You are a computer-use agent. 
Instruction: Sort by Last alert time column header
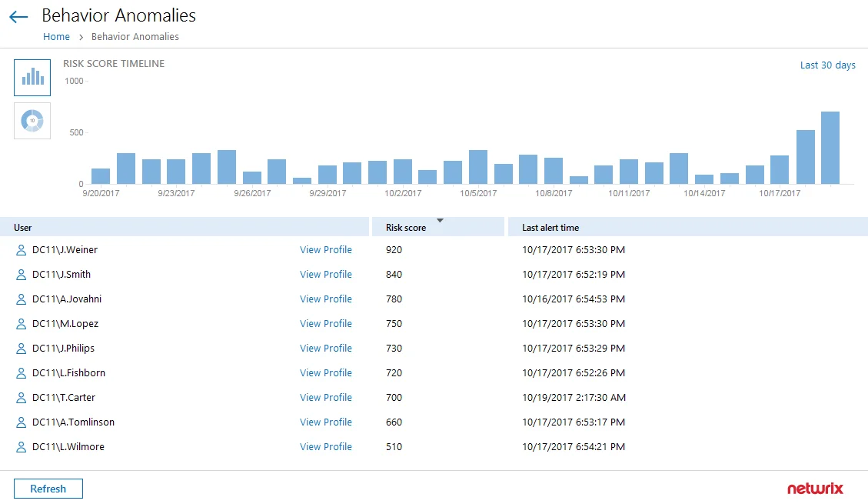click(x=688, y=227)
